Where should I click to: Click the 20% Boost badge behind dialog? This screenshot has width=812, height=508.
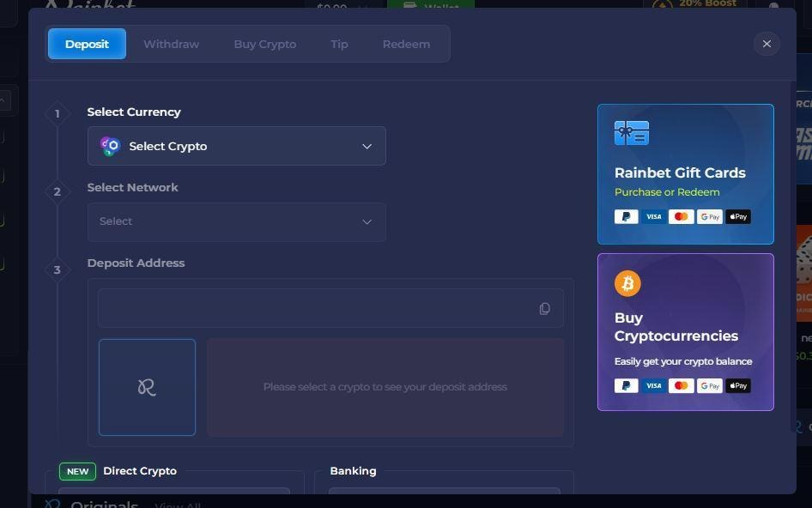point(695,4)
